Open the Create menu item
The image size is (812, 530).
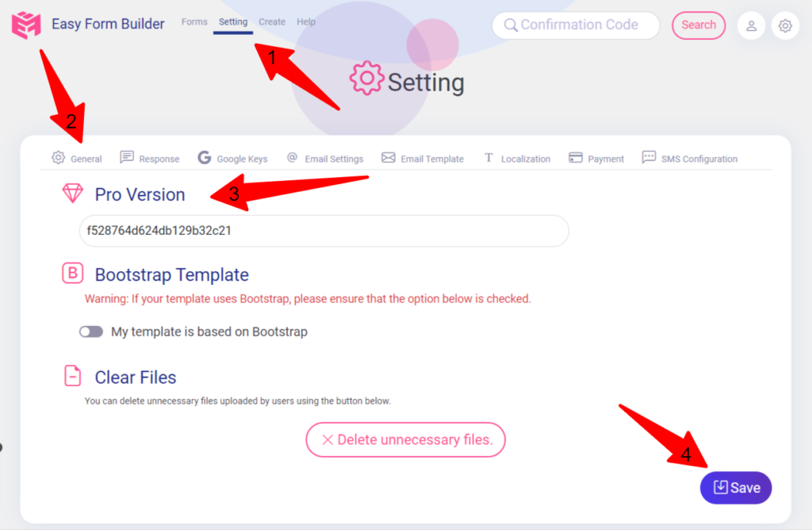click(272, 21)
